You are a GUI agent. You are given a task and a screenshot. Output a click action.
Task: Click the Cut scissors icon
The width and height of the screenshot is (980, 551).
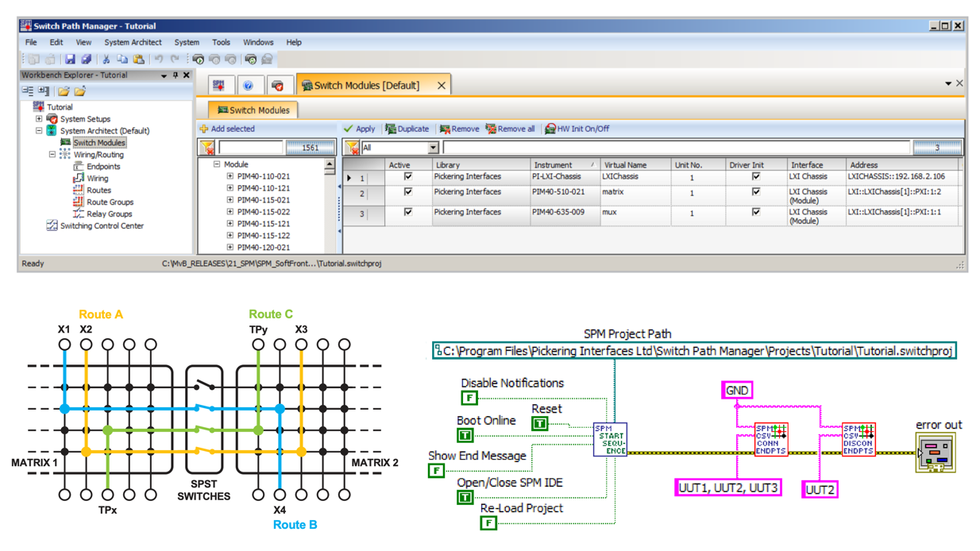pyautogui.click(x=106, y=60)
